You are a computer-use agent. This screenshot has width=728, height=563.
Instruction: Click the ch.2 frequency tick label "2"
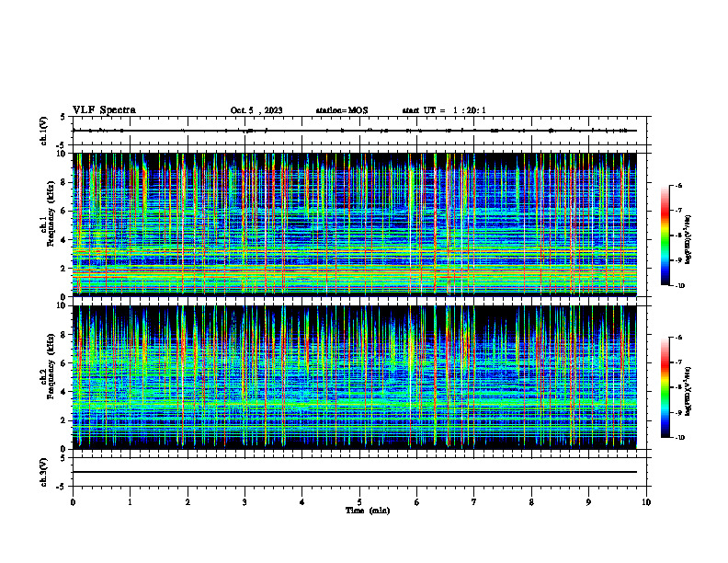(64, 420)
